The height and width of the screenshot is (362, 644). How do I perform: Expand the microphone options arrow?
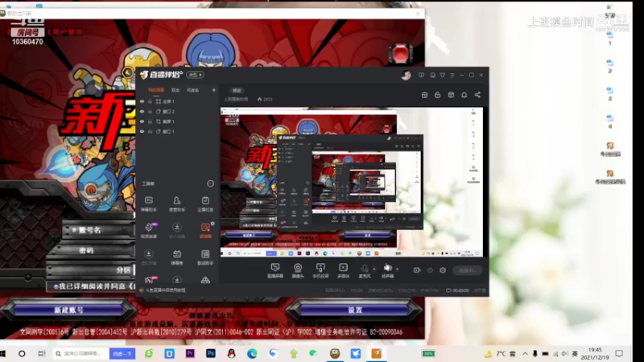pyautogui.click(x=374, y=269)
